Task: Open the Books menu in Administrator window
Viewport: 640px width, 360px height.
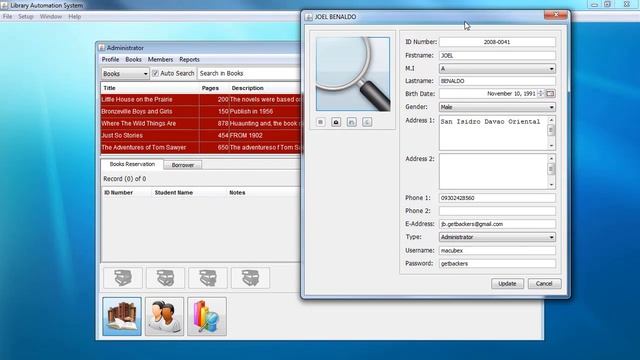Action: [133, 60]
